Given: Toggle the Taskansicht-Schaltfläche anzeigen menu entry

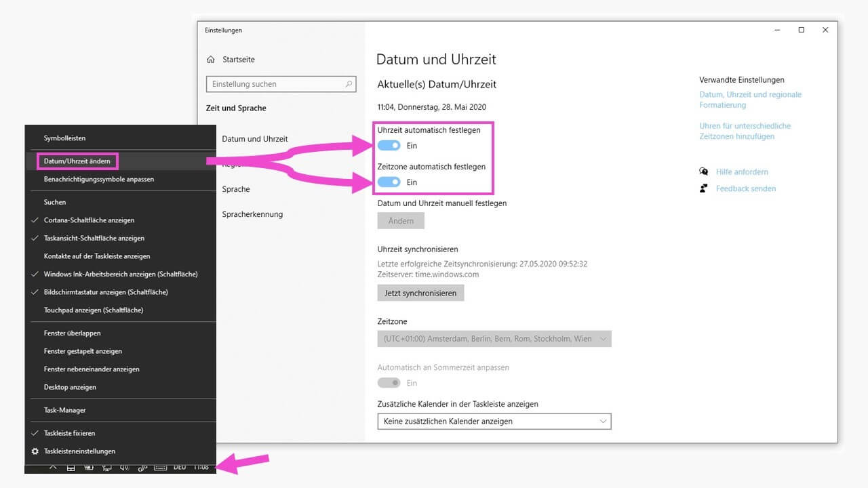Looking at the screenshot, I should 120,238.
